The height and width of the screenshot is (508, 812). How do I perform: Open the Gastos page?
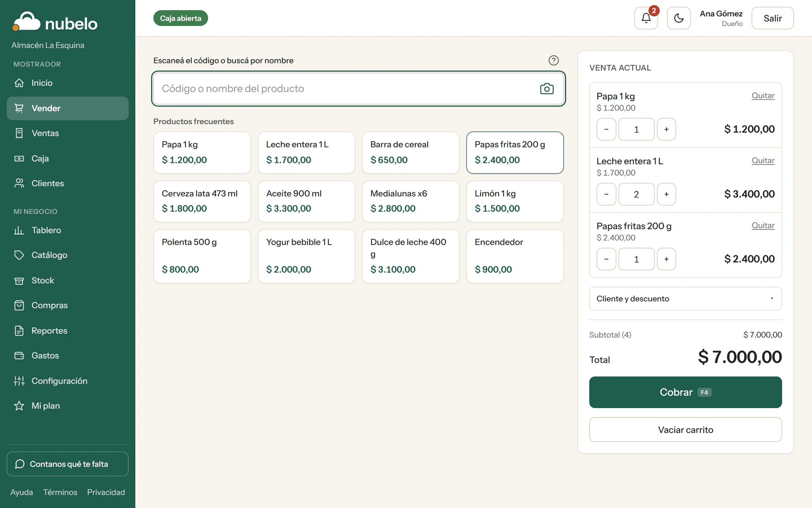click(x=68, y=356)
